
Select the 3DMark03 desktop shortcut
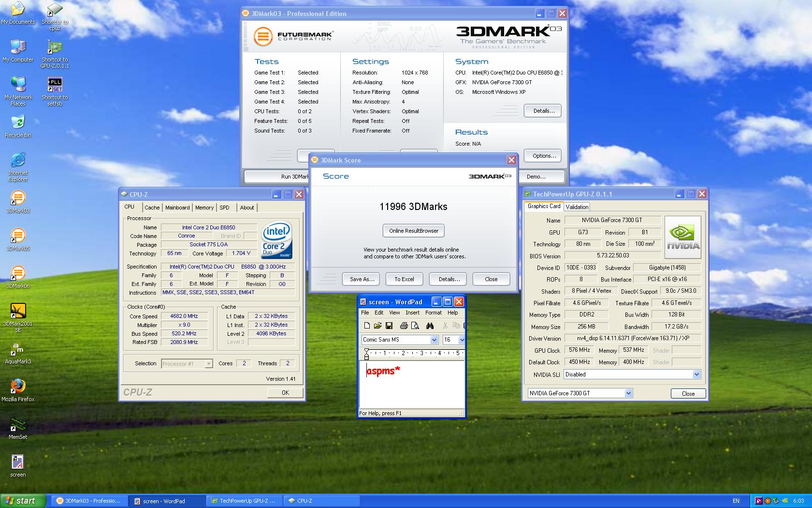18,202
